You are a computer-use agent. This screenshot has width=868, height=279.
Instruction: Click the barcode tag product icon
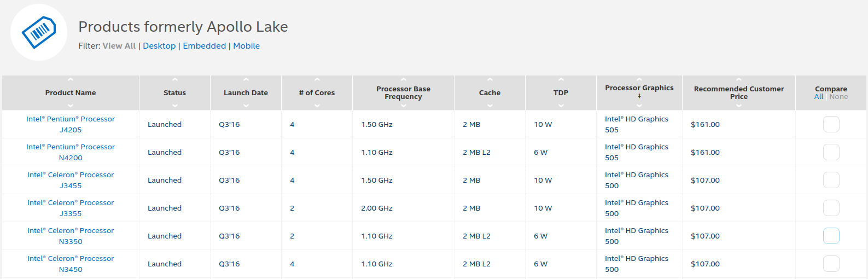coord(39,32)
